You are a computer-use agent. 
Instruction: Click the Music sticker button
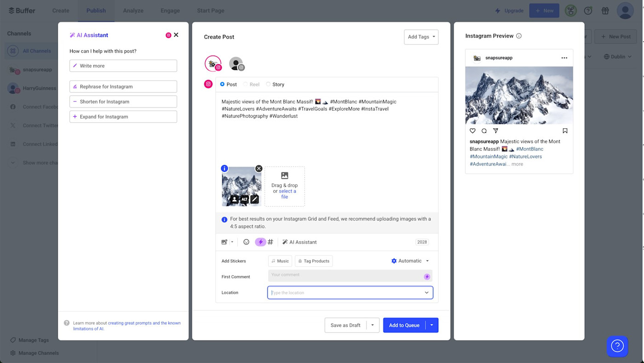[x=280, y=261]
